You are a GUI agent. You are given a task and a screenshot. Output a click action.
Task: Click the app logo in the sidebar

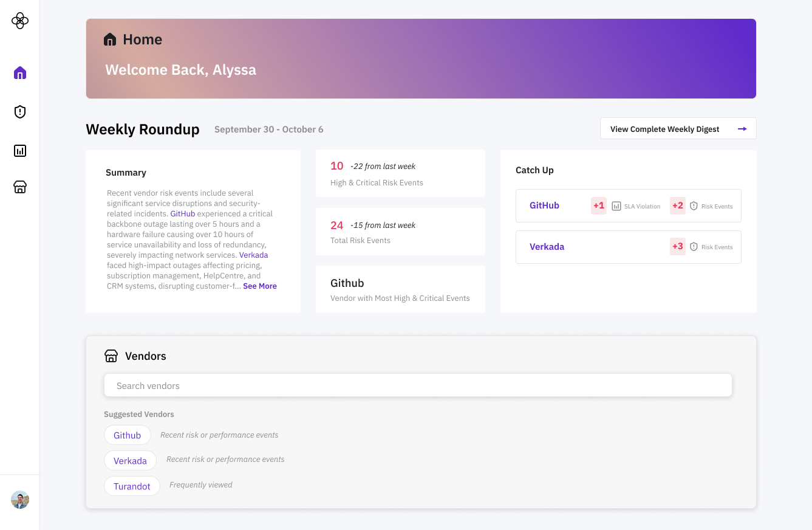point(20,21)
